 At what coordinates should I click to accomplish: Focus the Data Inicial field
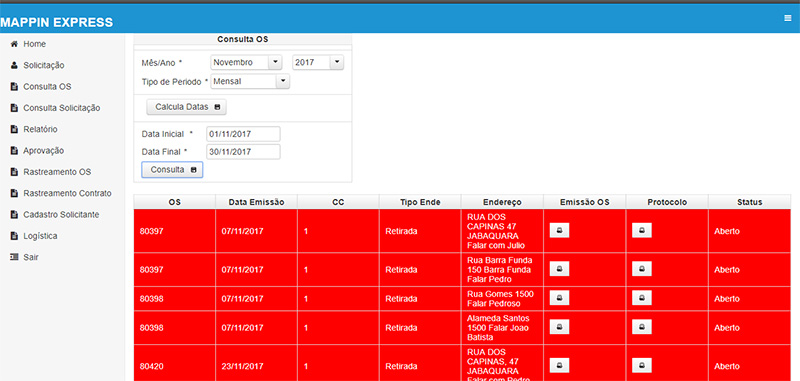coord(243,134)
